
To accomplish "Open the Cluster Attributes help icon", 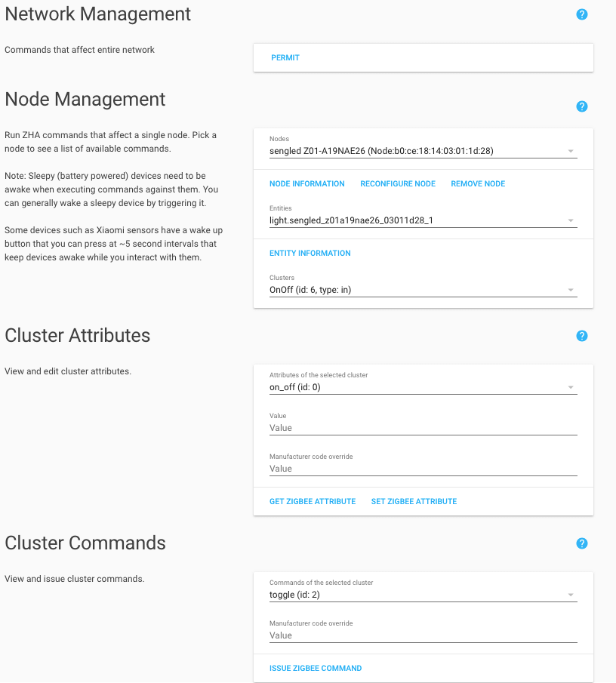I will (581, 335).
